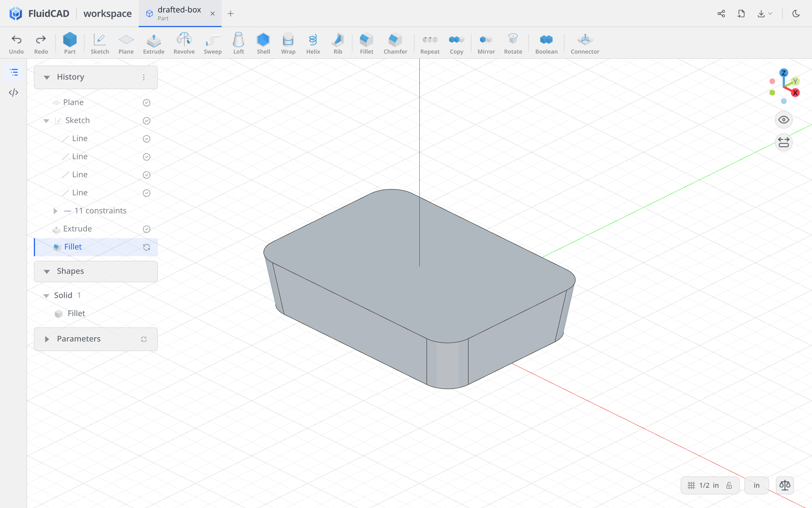Click the Z axis on view gizmo
Viewport: 812px width, 508px height.
(x=784, y=73)
